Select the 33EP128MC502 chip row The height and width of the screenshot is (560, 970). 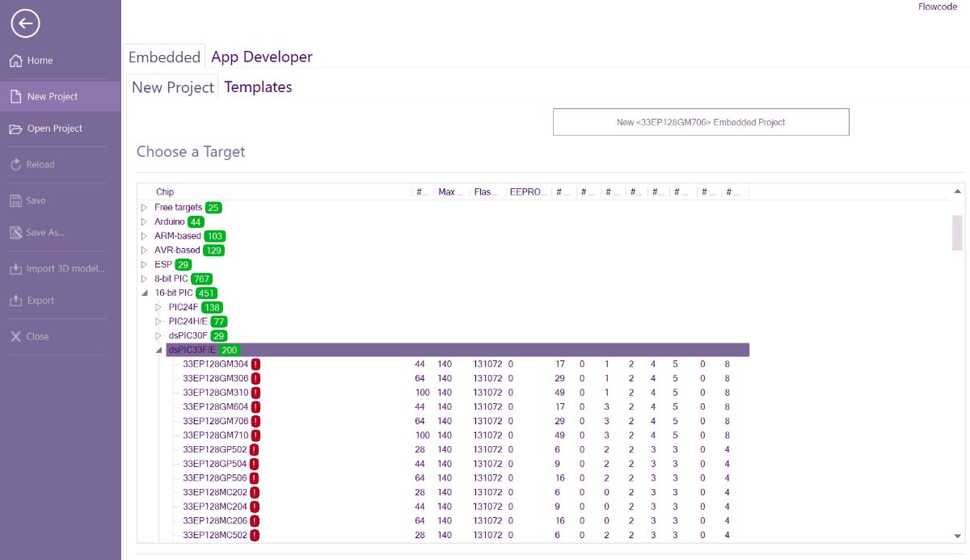pos(458,535)
